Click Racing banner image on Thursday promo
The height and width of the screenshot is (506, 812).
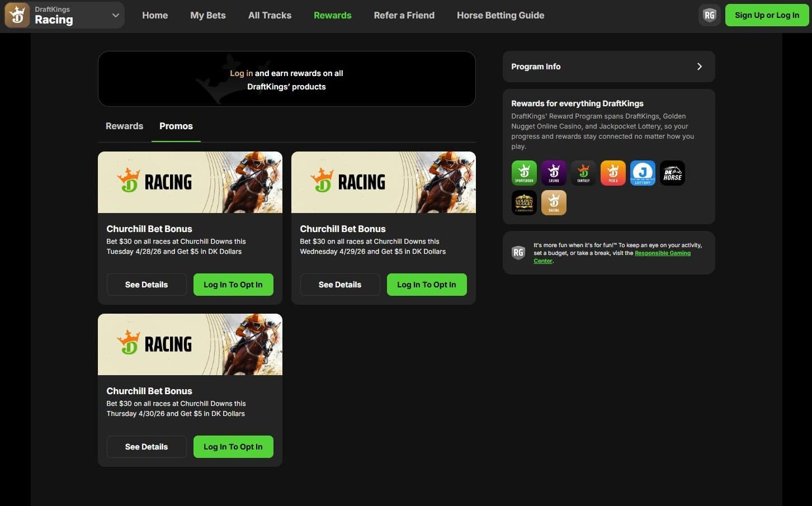point(190,344)
